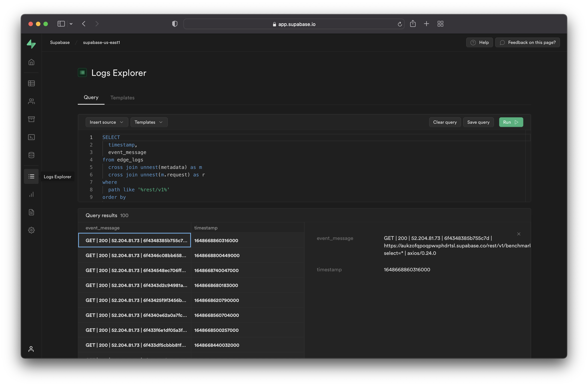
Task: Open project Settings gear icon
Action: point(31,230)
